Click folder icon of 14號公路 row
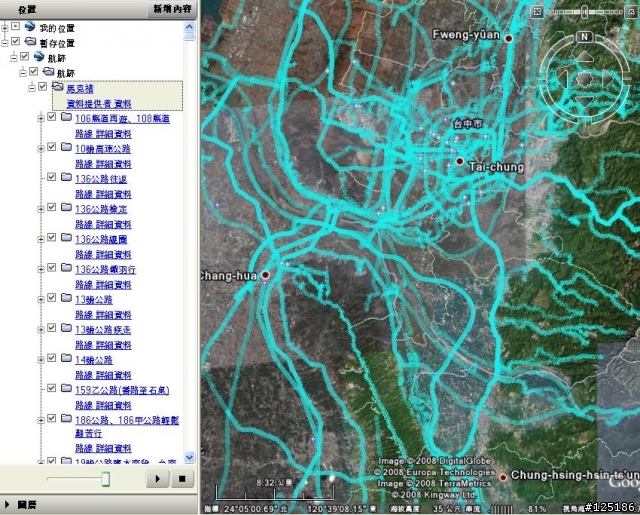 coord(66,358)
